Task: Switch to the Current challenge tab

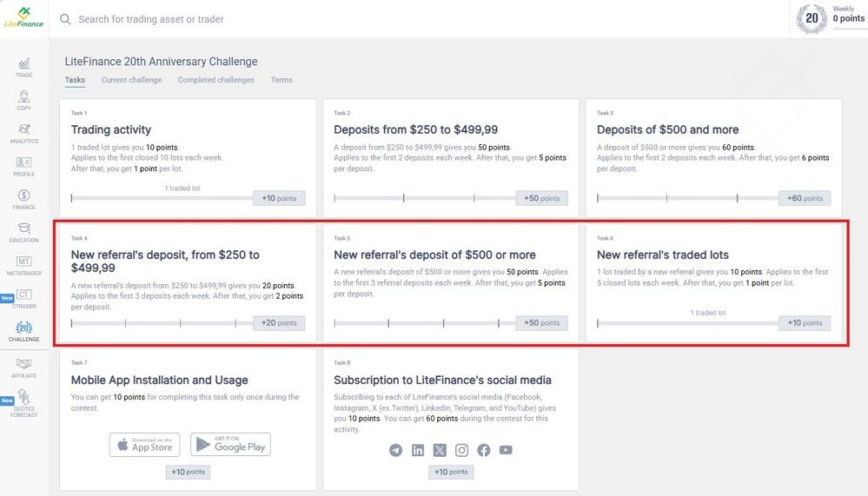Action: pyautogui.click(x=132, y=80)
